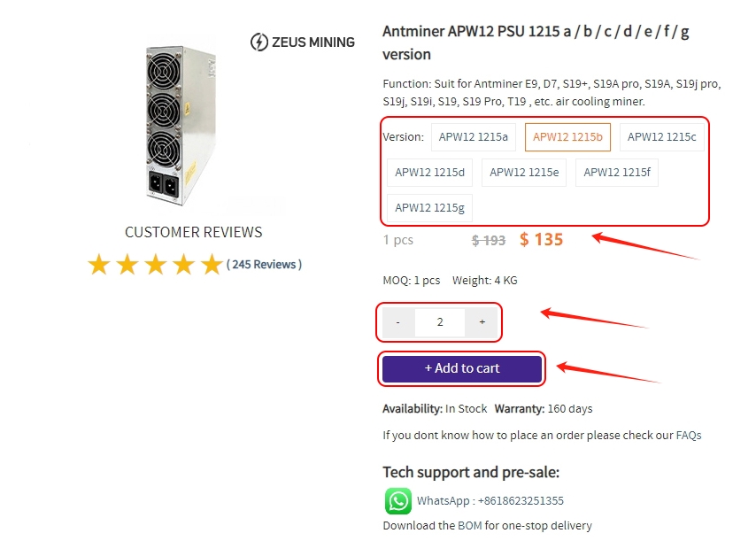Choose the APW12 1215c version

click(x=661, y=136)
